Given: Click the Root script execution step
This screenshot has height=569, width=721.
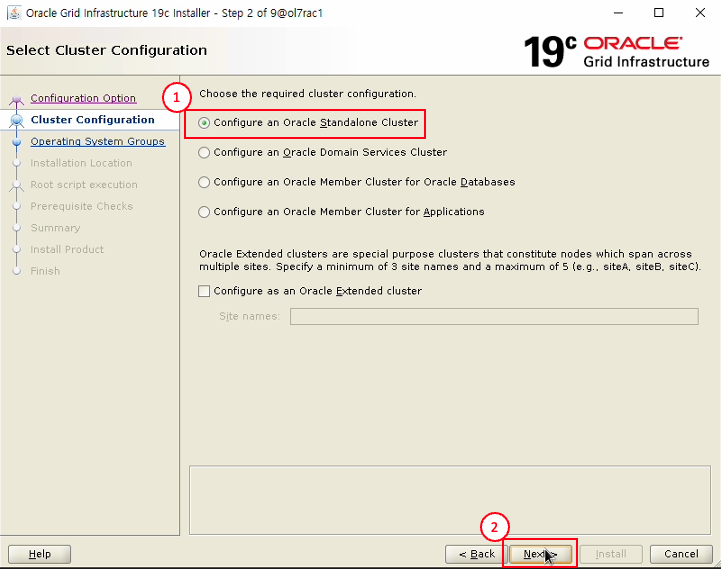Looking at the screenshot, I should [84, 184].
